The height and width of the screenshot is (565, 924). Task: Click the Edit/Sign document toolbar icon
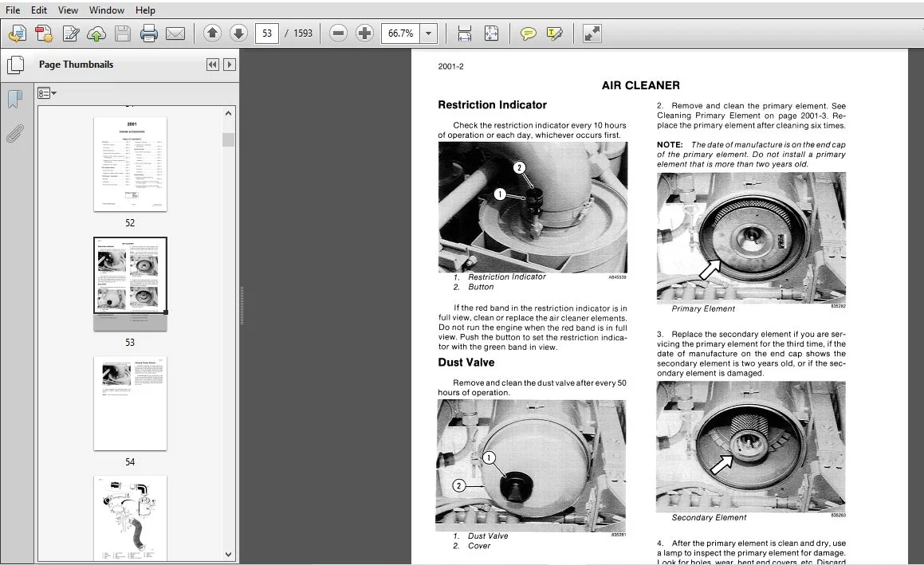tap(71, 33)
